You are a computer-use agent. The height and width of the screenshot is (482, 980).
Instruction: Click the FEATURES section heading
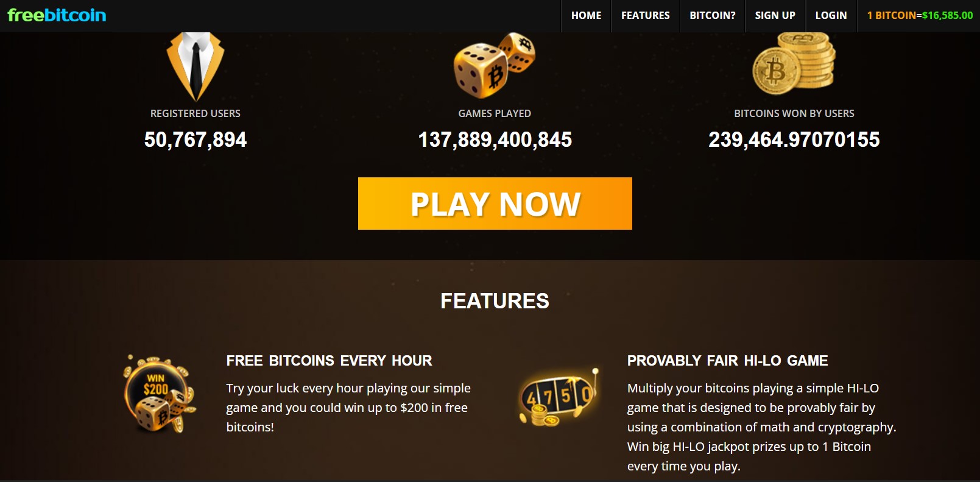point(495,301)
